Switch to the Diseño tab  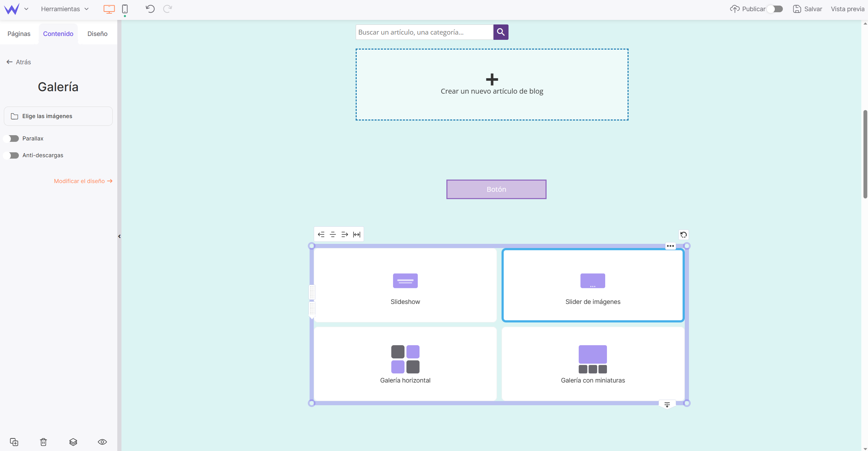point(98,33)
